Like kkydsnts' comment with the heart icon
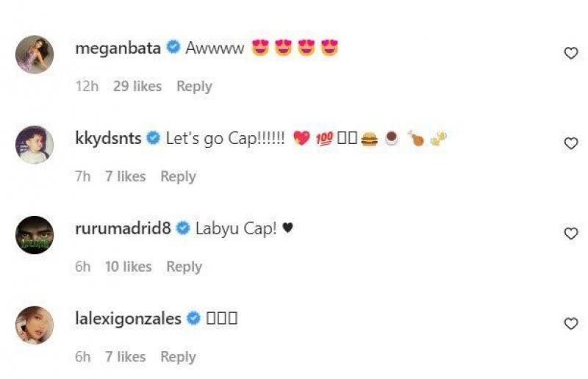588x379 pixels. (571, 143)
